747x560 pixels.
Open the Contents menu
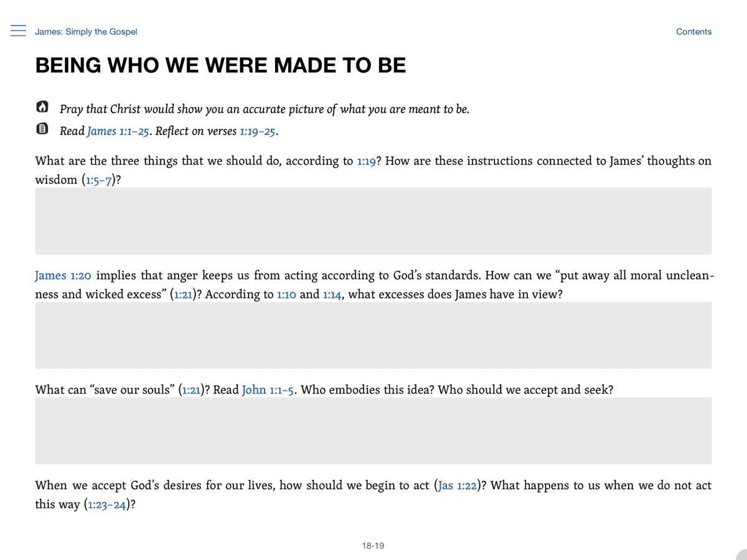pos(693,32)
